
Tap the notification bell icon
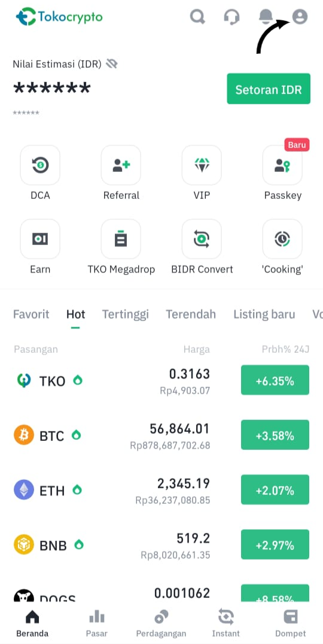coord(266,16)
